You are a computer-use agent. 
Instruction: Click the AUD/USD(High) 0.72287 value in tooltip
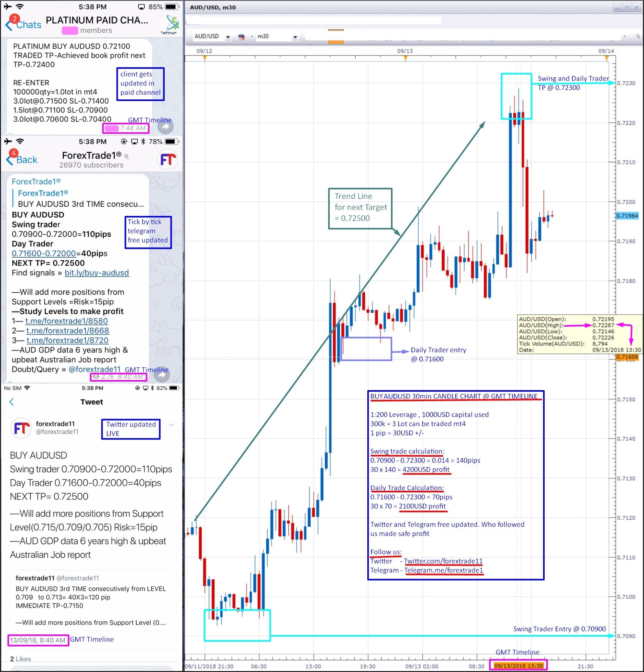tap(603, 325)
